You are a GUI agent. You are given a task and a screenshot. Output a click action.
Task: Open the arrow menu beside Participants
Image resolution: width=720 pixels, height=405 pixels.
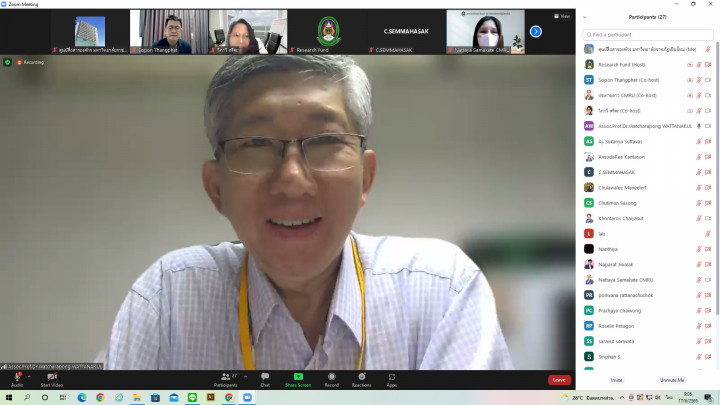pyautogui.click(x=246, y=377)
